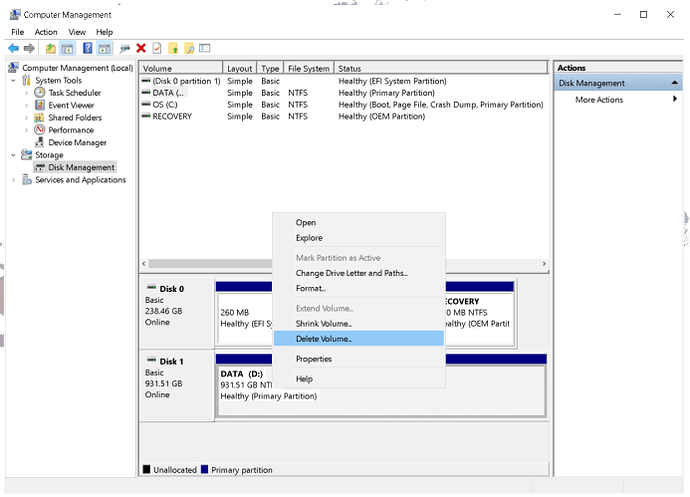
Task: Choose Delete Volume from context menu
Action: click(x=323, y=339)
